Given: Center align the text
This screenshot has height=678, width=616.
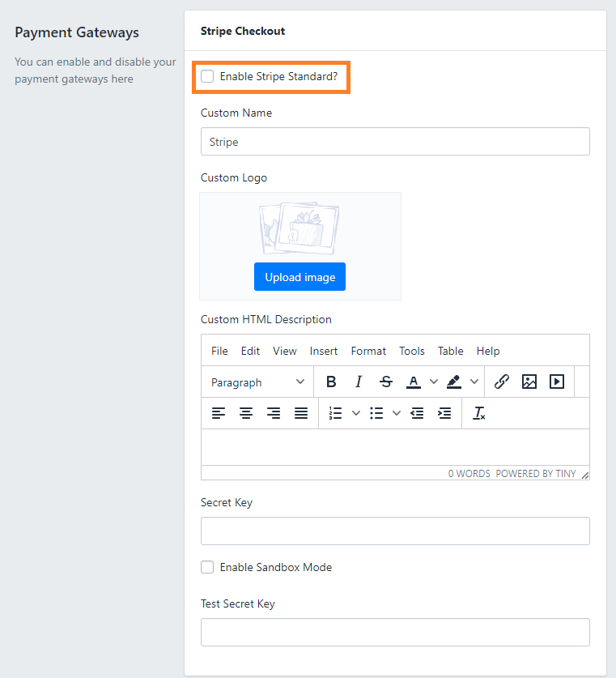Looking at the screenshot, I should [246, 413].
